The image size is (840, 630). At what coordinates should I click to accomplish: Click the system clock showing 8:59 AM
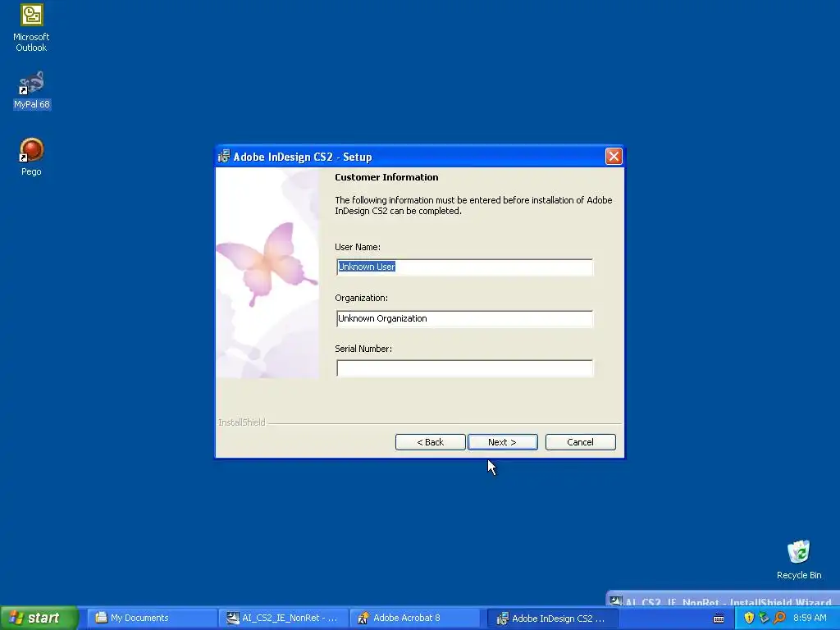click(x=810, y=618)
